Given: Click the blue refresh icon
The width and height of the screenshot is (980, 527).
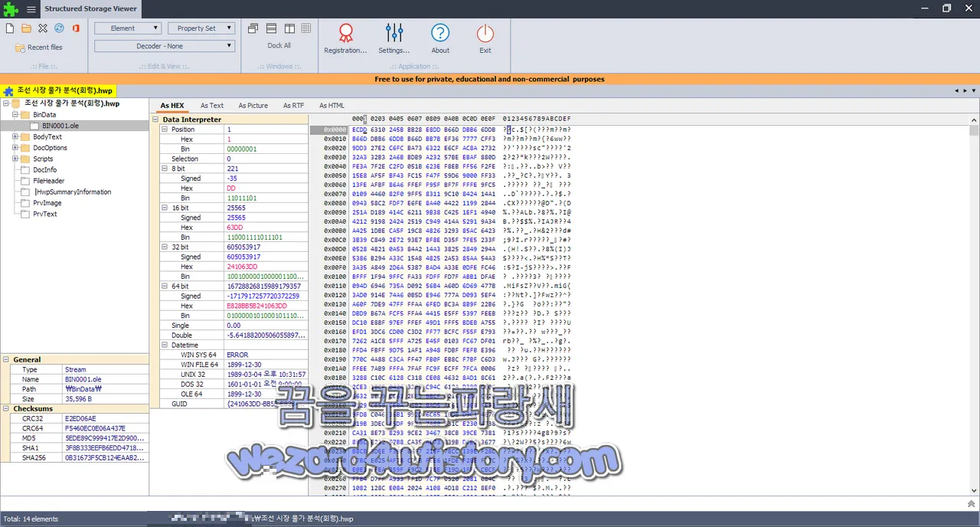Looking at the screenshot, I should [59, 28].
